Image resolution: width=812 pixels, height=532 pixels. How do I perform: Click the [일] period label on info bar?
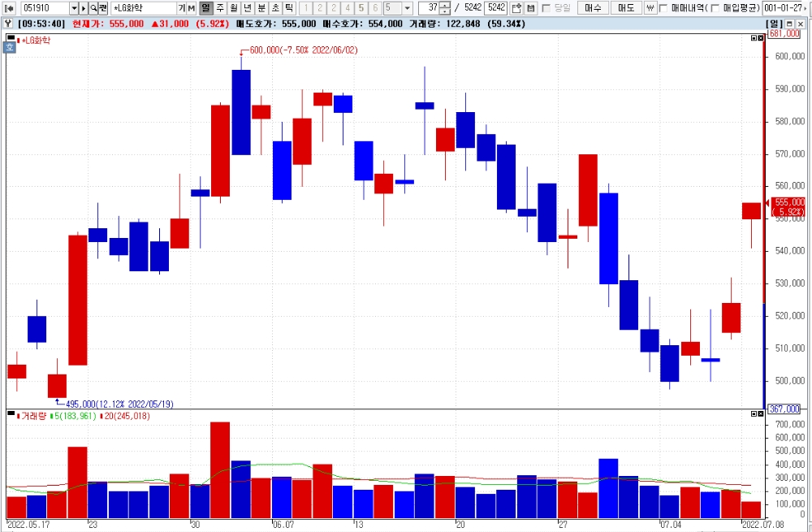coord(774,24)
